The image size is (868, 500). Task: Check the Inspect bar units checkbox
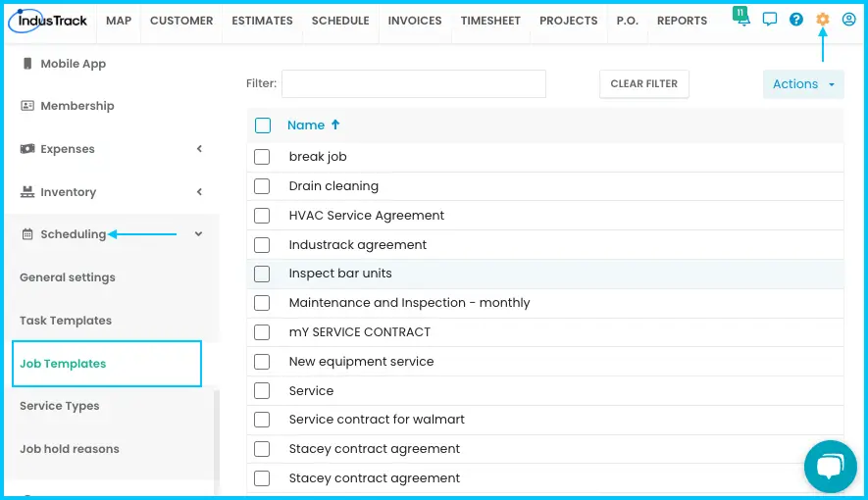[262, 274]
